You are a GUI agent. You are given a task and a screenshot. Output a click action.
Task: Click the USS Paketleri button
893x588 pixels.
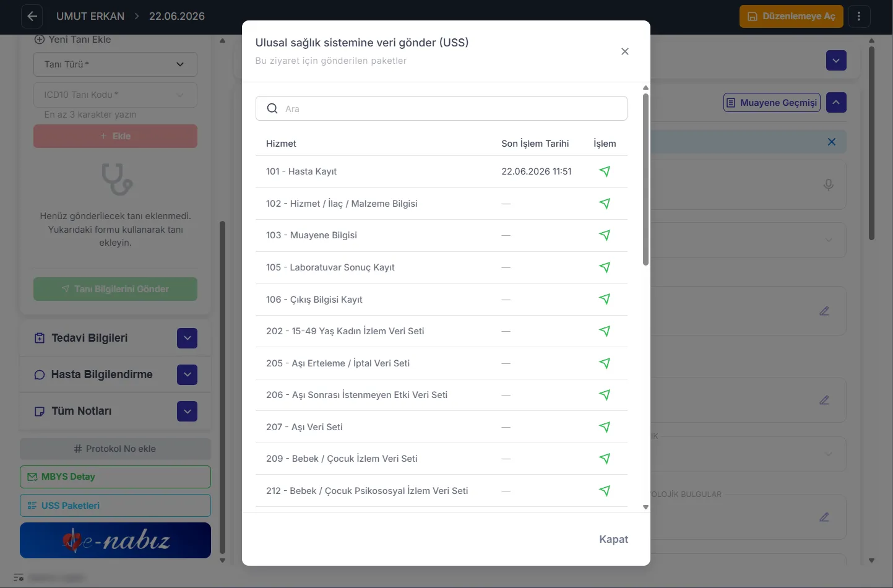click(x=115, y=506)
